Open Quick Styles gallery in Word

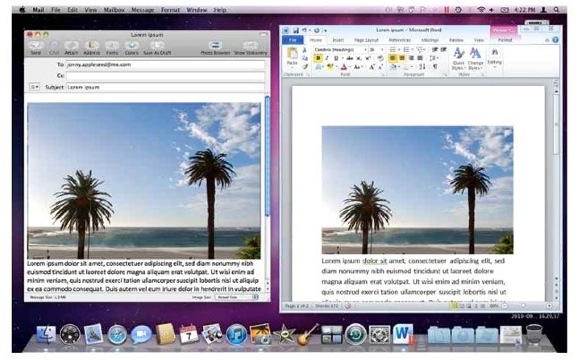[458, 58]
